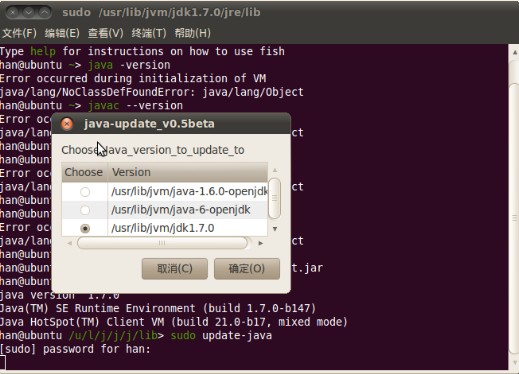Open the 文件(F) menu
Screen dimensions: 519x374
click(x=19, y=33)
